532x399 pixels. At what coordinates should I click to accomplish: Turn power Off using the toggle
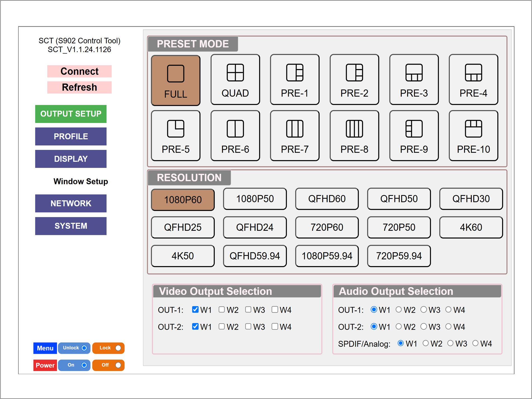[x=118, y=365]
